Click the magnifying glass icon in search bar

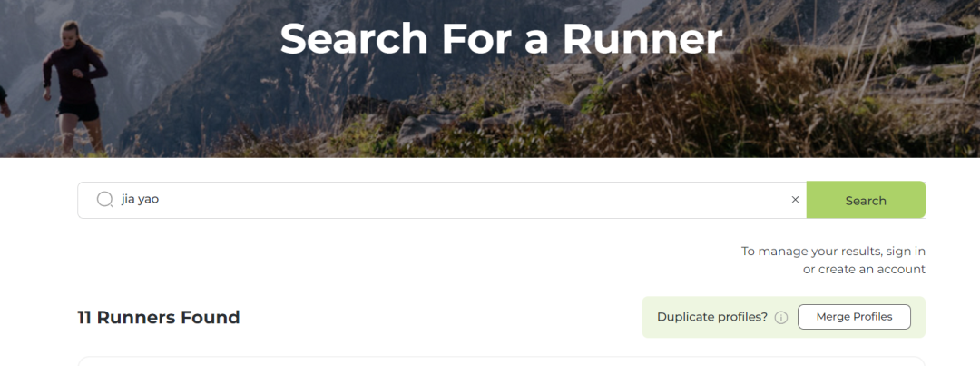104,200
